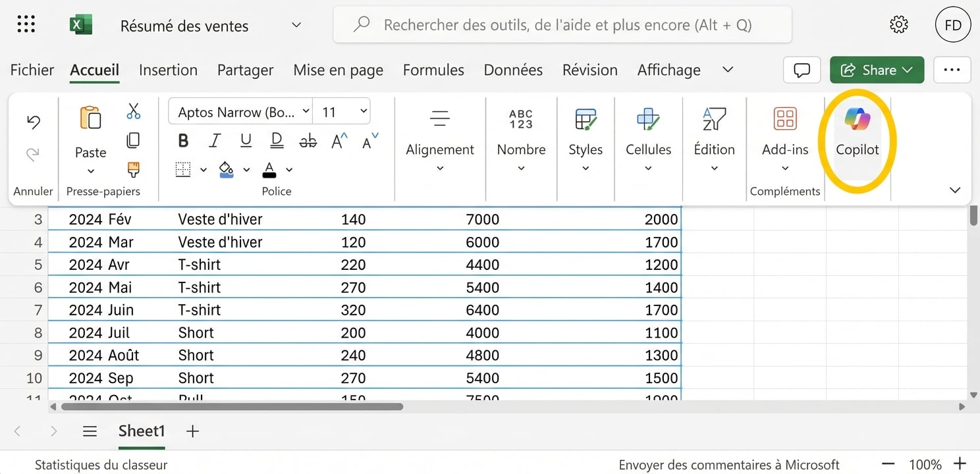The width and height of the screenshot is (980, 474).
Task: Click the green Share button
Action: (877, 70)
